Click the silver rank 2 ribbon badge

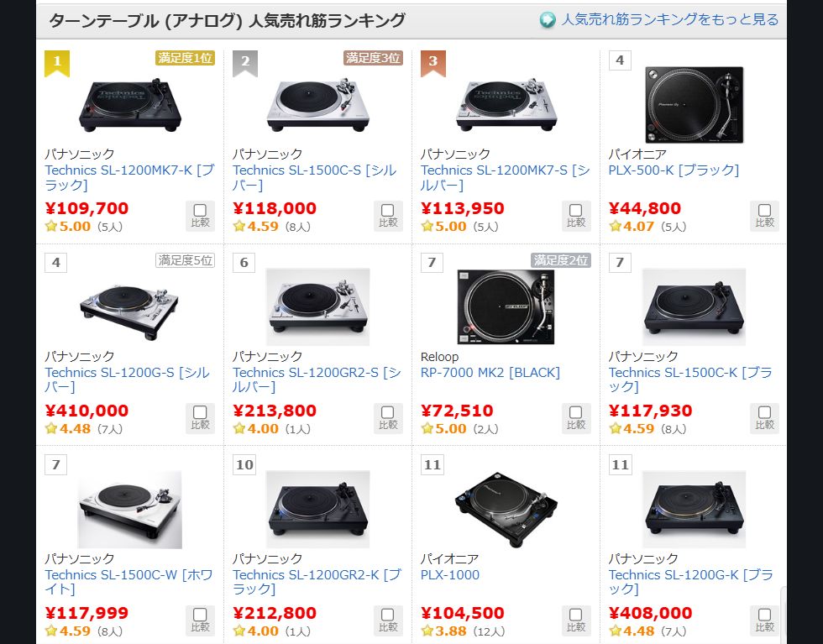tap(245, 64)
